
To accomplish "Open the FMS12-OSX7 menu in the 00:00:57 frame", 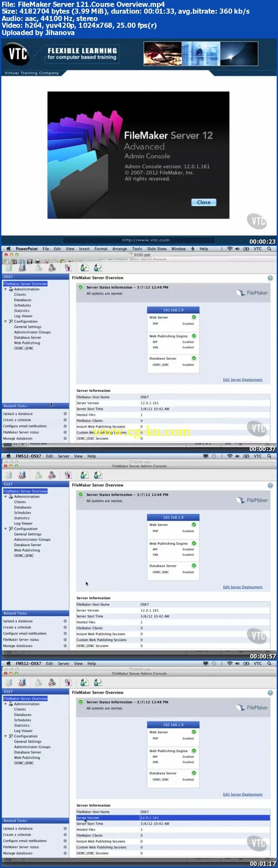I will 28,456.
